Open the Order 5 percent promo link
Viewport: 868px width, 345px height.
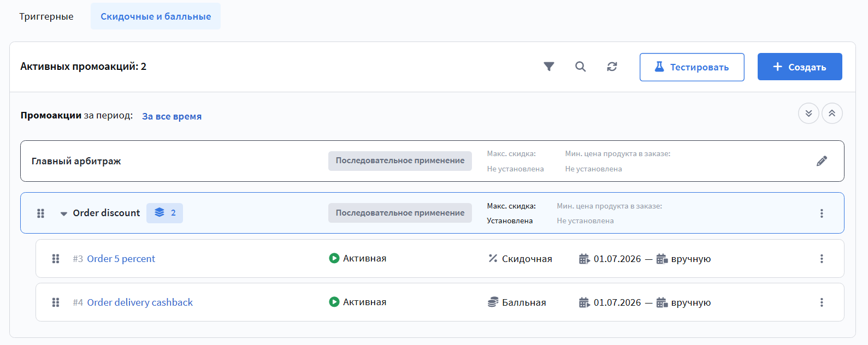click(x=121, y=259)
